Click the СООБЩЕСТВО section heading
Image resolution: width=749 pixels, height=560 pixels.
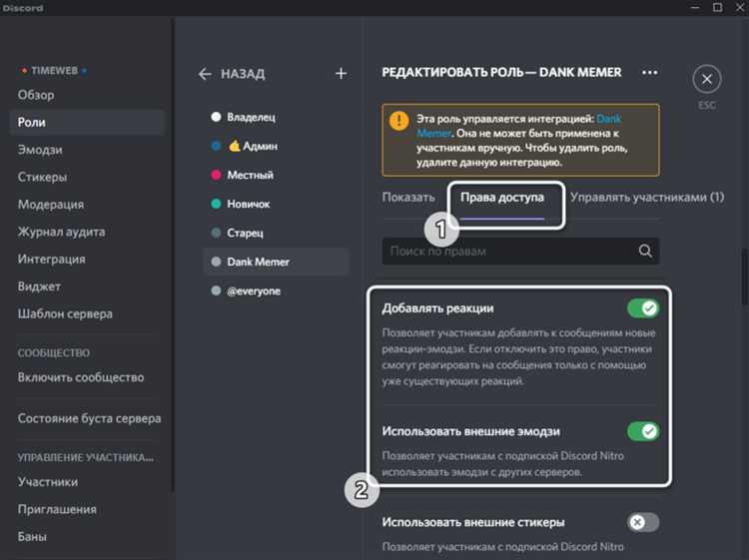[54, 352]
